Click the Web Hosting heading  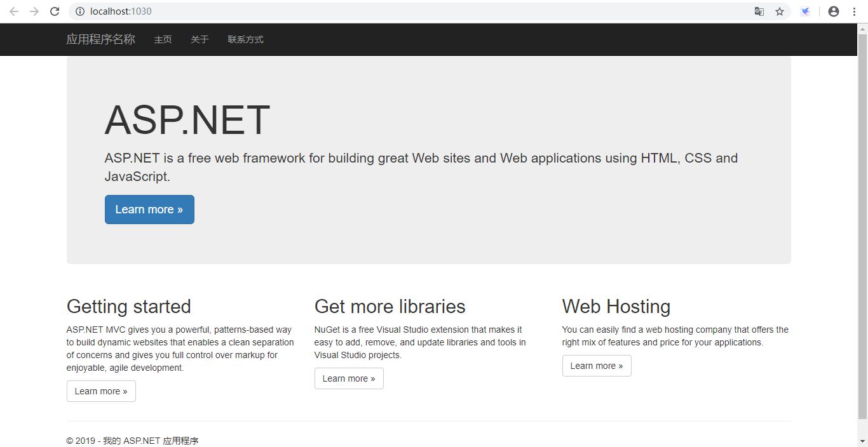click(x=616, y=307)
